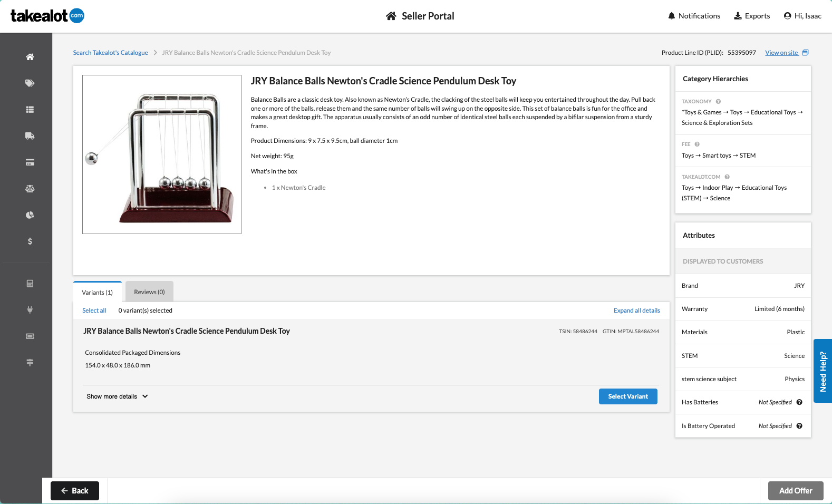Switch to the Reviews (0) tab
This screenshot has height=504, width=832.
point(149,292)
